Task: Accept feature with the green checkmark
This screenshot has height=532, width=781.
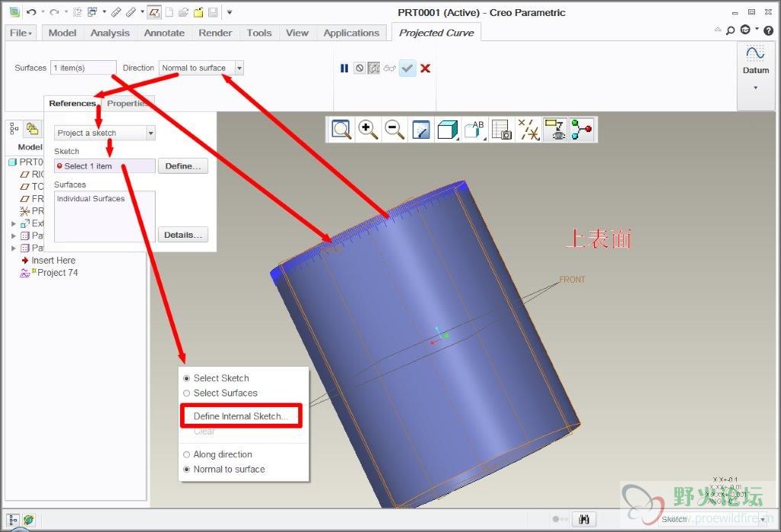Action: [407, 68]
